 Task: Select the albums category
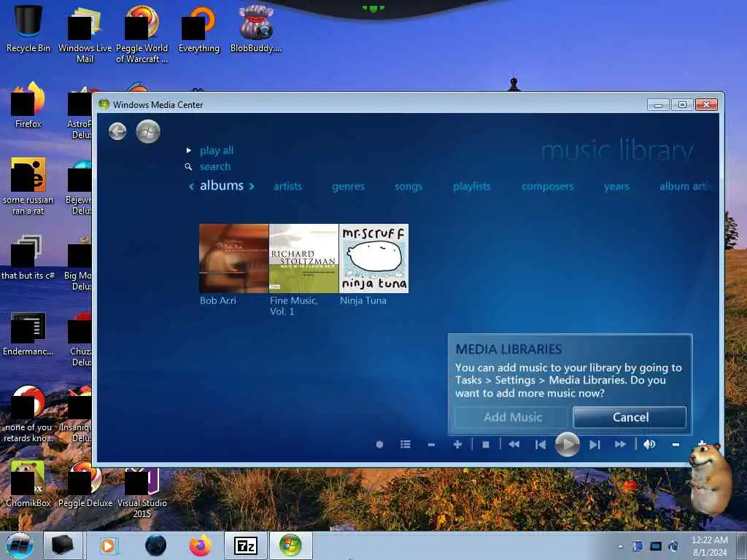(222, 185)
